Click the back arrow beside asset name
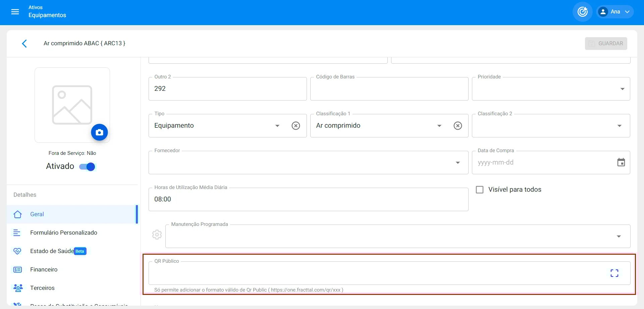Viewport: 644px width, 309px height. 24,44
